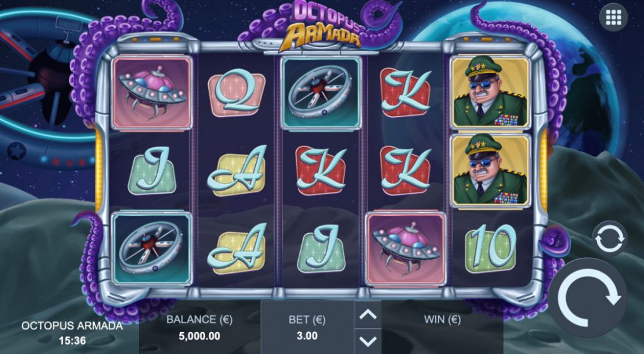
Task: Click the green 10 card symbol
Action: point(490,248)
